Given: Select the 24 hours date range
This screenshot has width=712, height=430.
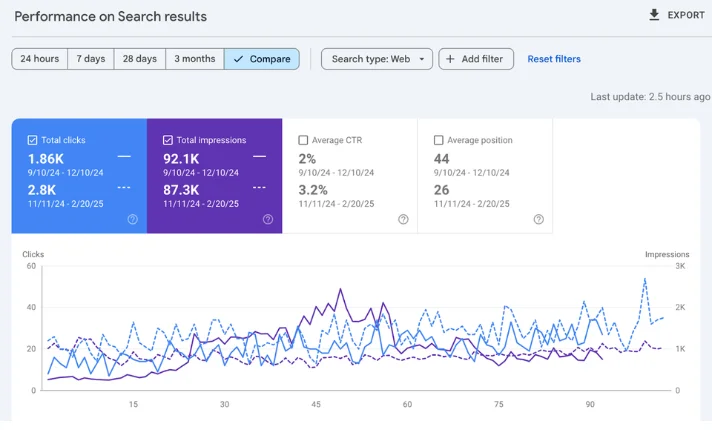Looking at the screenshot, I should (39, 59).
